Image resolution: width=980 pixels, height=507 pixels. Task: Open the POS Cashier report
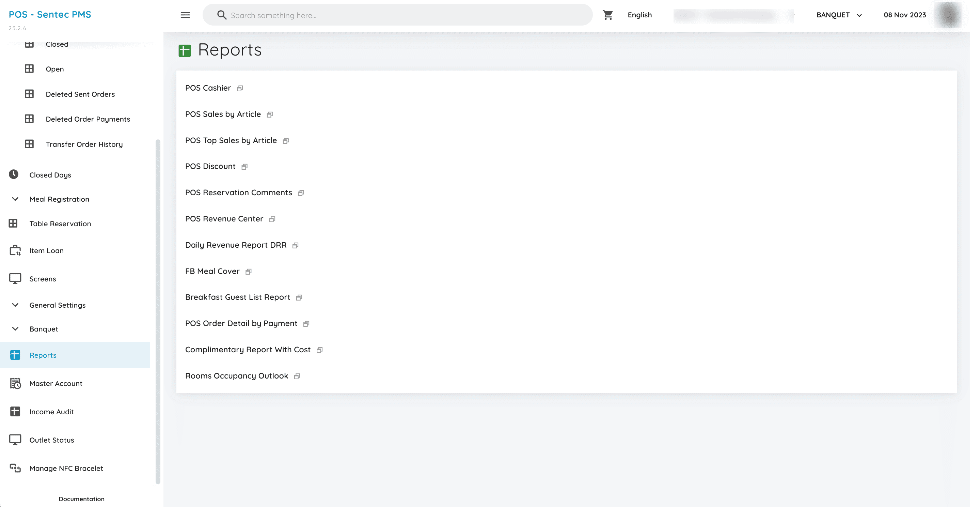[x=208, y=88]
